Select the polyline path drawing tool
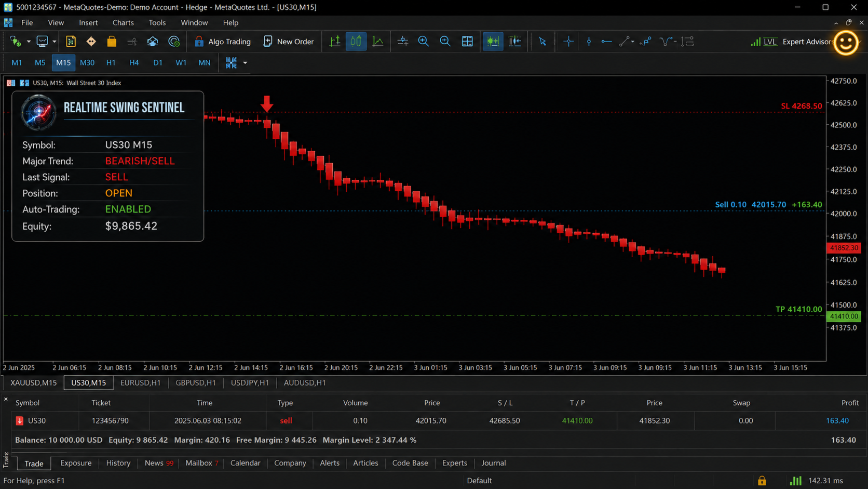Image resolution: width=868 pixels, height=489 pixels. (x=646, y=42)
